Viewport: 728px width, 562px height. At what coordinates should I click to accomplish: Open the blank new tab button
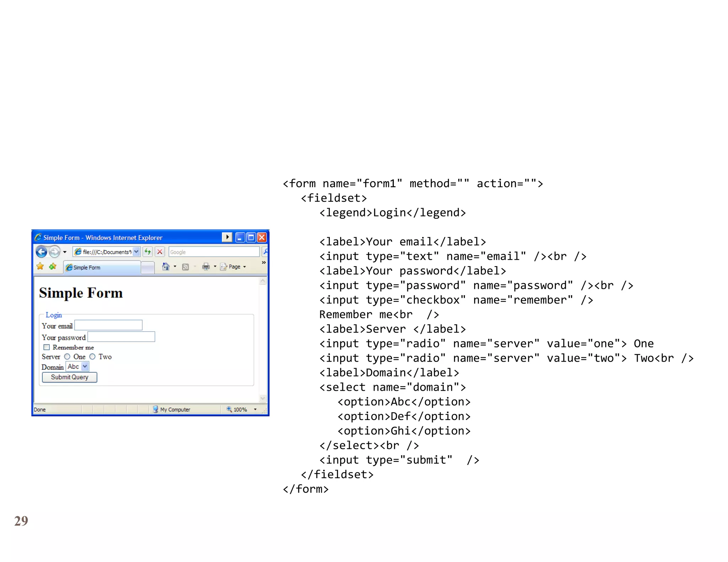coord(148,268)
